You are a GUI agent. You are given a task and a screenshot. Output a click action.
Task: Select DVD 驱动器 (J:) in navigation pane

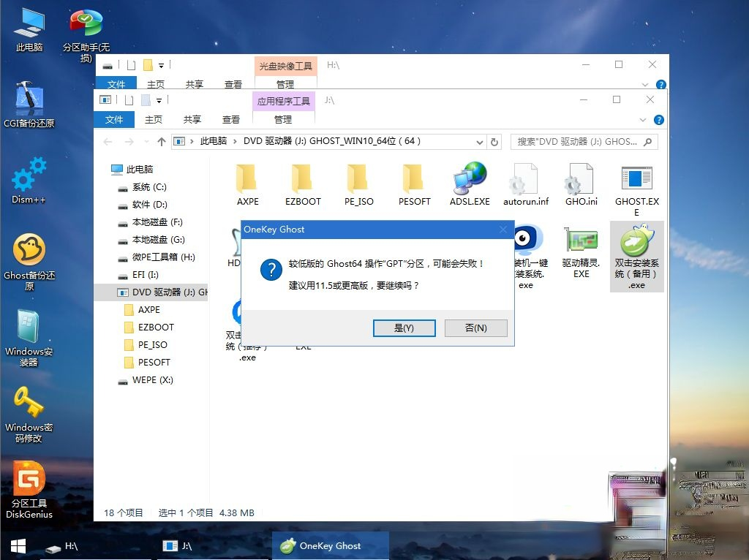click(151, 292)
